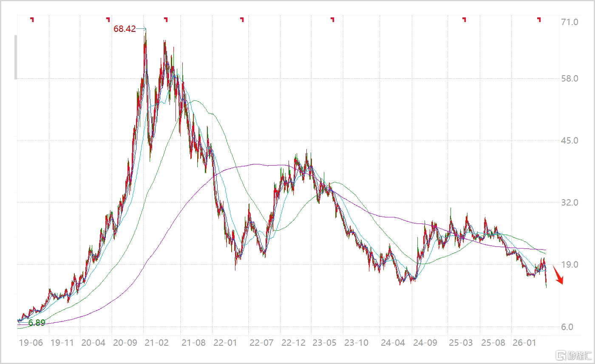Click the red downward arrow annotation

tap(558, 274)
